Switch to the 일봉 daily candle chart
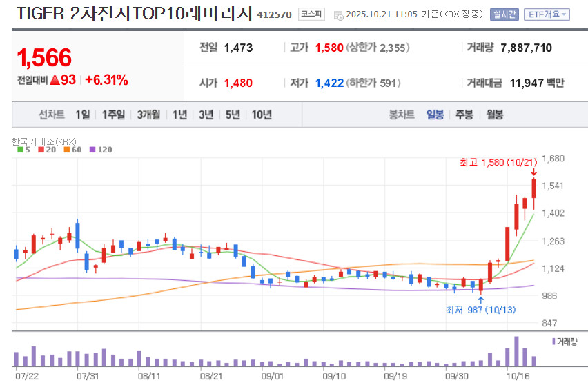This screenshot has height=385, width=588. pyautogui.click(x=435, y=115)
